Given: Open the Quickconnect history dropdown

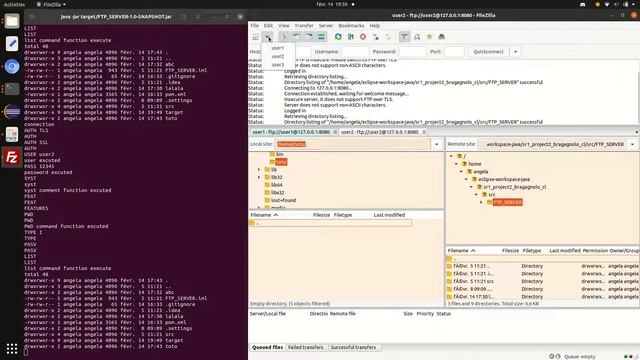Looking at the screenshot, I should coord(516,52).
